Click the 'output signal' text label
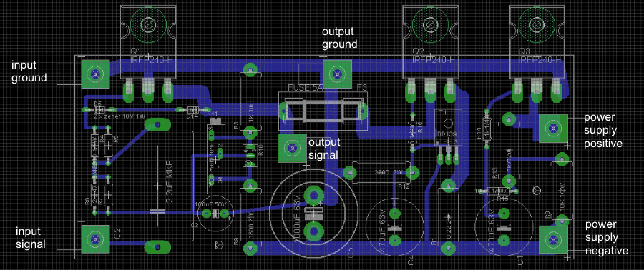The image size is (644, 270). 324,149
